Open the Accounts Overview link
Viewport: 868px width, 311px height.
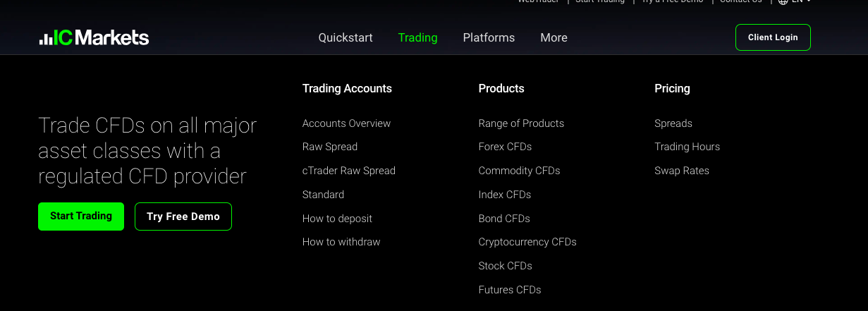346,123
